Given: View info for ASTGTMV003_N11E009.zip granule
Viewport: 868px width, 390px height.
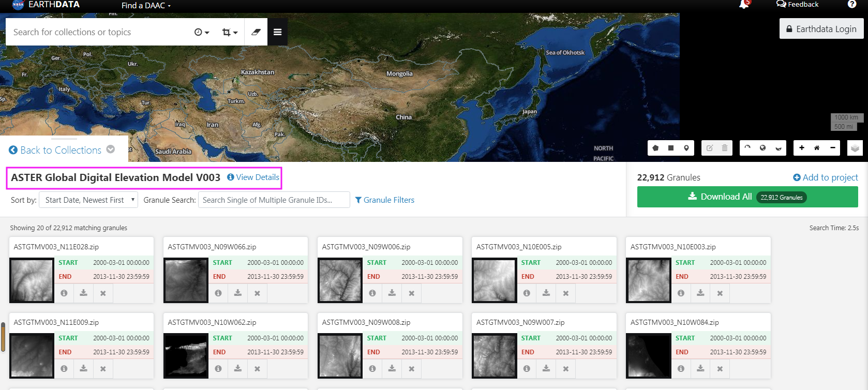Looking at the screenshot, I should pyautogui.click(x=64, y=369).
